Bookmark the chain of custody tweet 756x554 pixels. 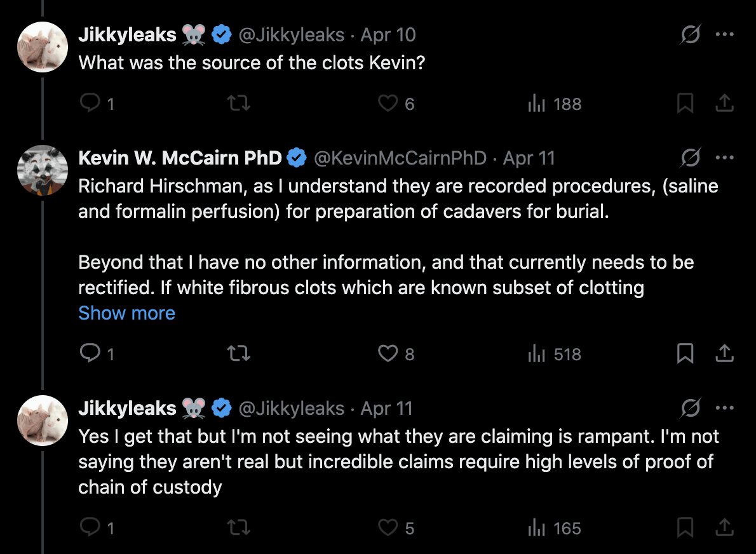pyautogui.click(x=685, y=528)
